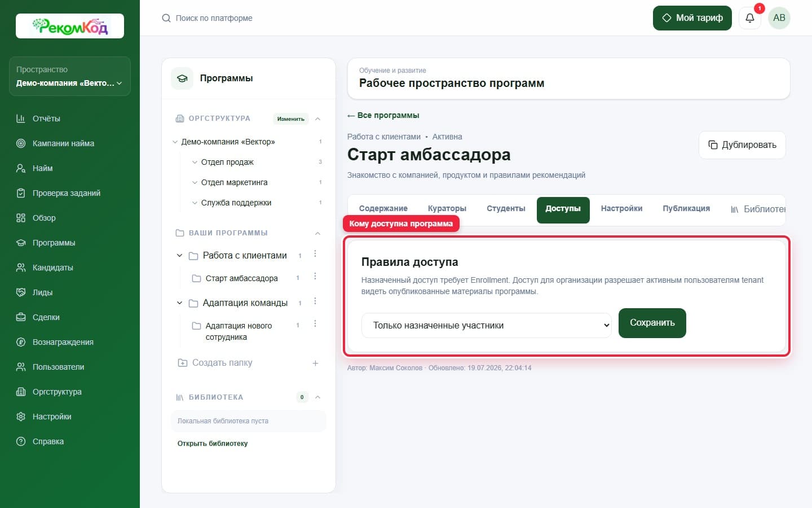Open the Вознаграждения menu label
The image size is (812, 508).
63,342
